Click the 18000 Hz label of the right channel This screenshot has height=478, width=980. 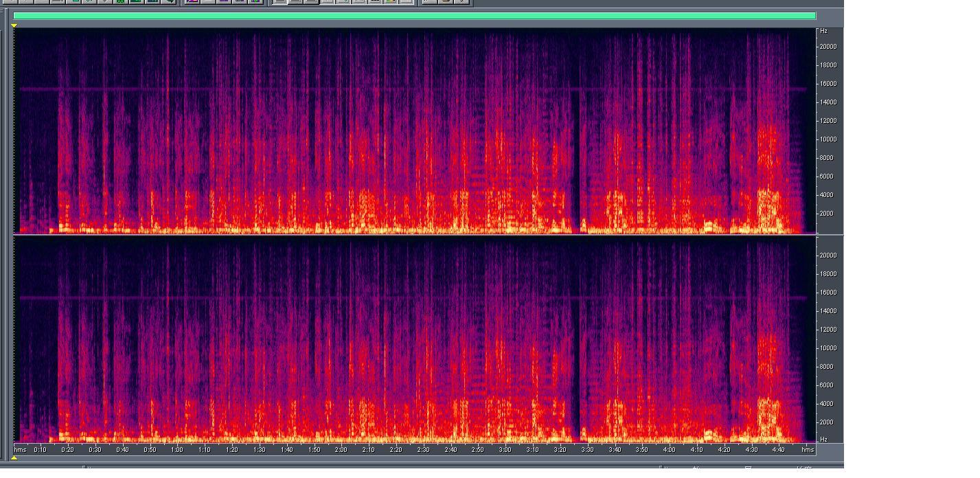pyautogui.click(x=828, y=274)
